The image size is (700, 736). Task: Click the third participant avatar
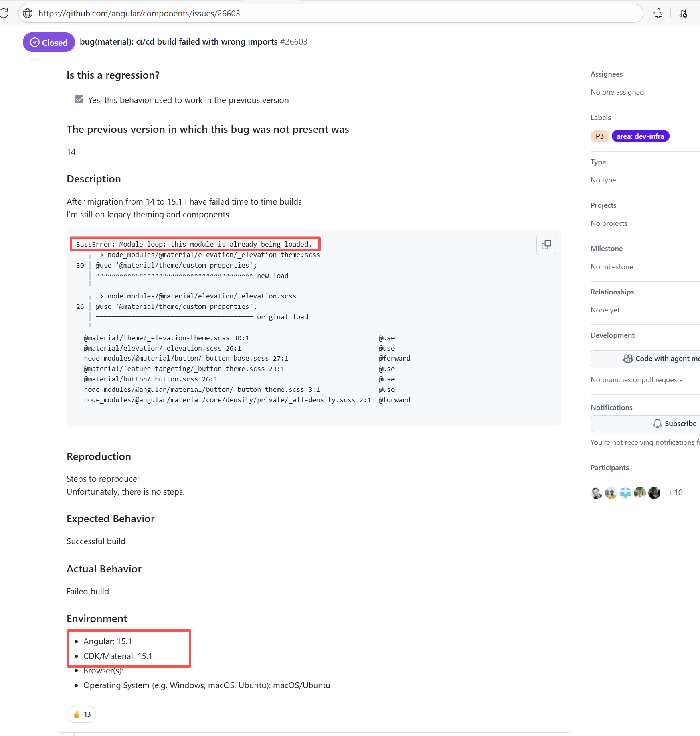pyautogui.click(x=625, y=493)
